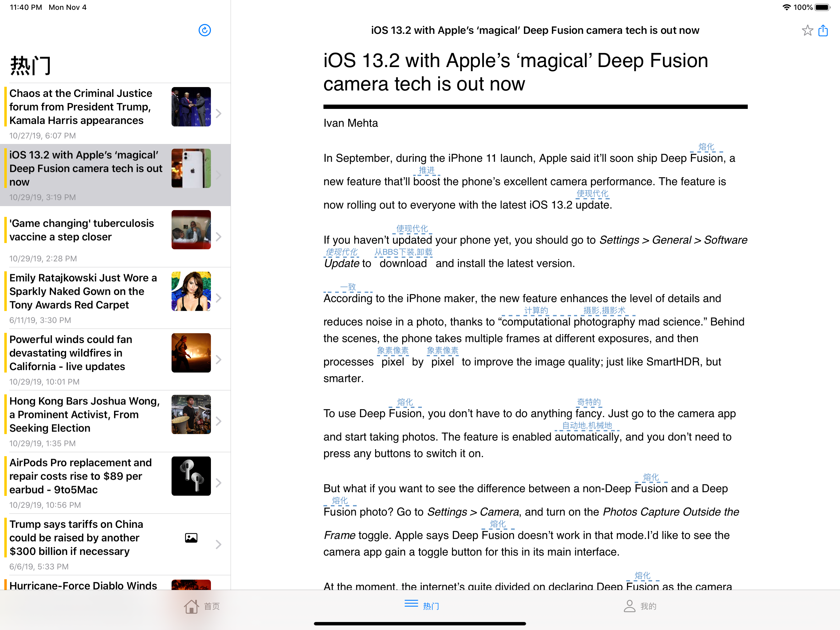The width and height of the screenshot is (840, 630).
Task: Tap the 奇特的 annotation above 'fancy'
Action: click(589, 402)
